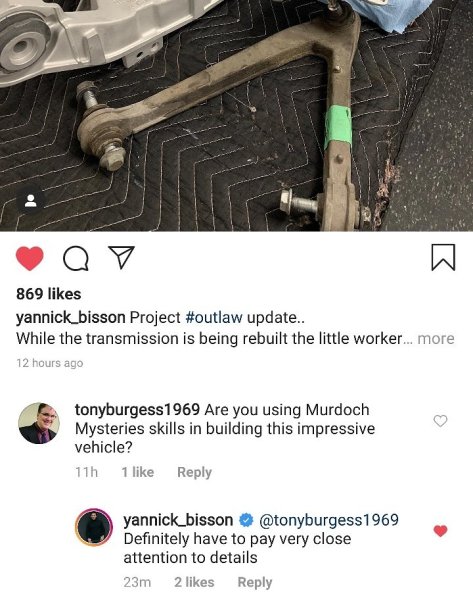Show tagged people icon on photo
The width and height of the screenshot is (473, 592).
[x=31, y=200]
